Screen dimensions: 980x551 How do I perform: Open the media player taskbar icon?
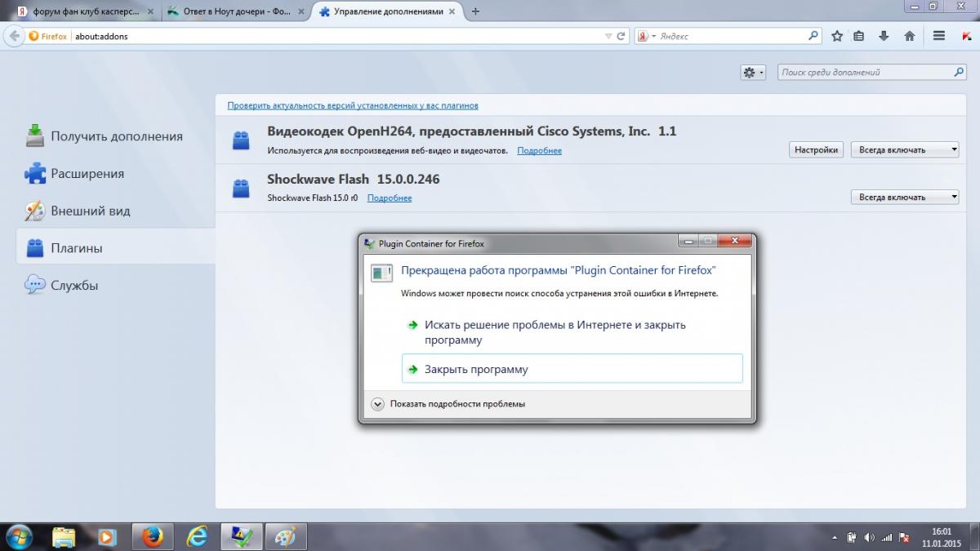[x=107, y=536]
